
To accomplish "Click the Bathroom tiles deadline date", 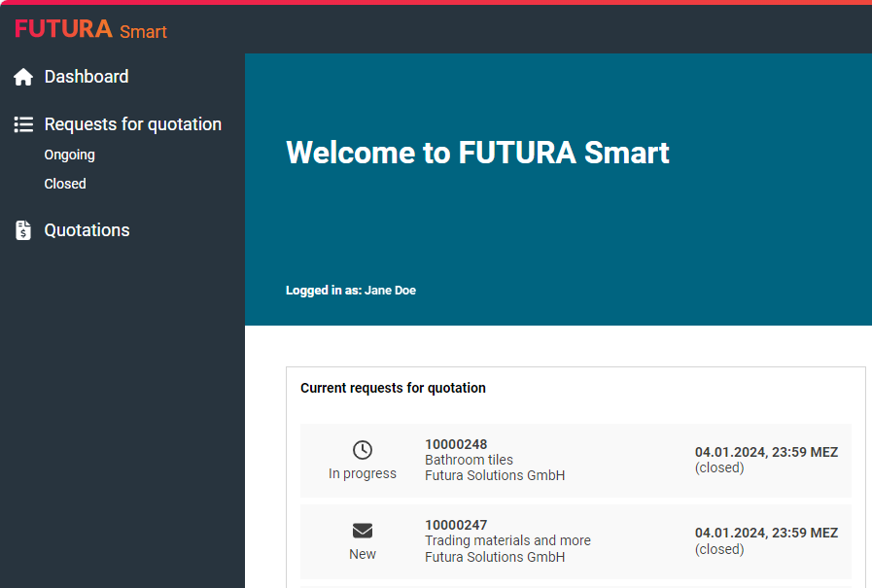I will (766, 452).
